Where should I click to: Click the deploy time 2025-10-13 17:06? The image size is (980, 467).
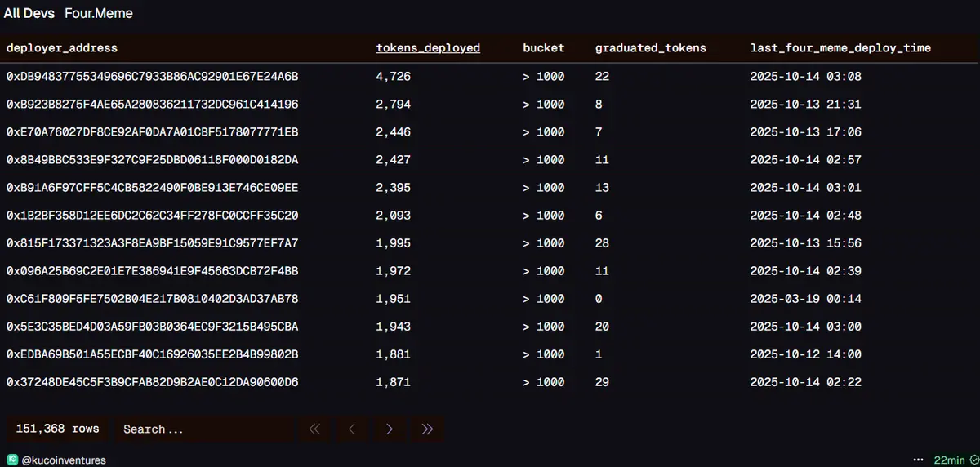(806, 132)
